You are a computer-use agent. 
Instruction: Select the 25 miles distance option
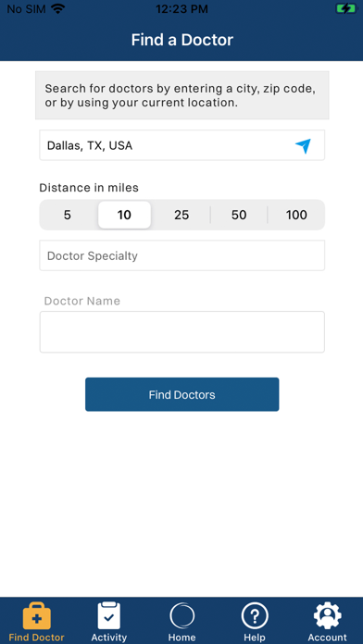[181, 215]
